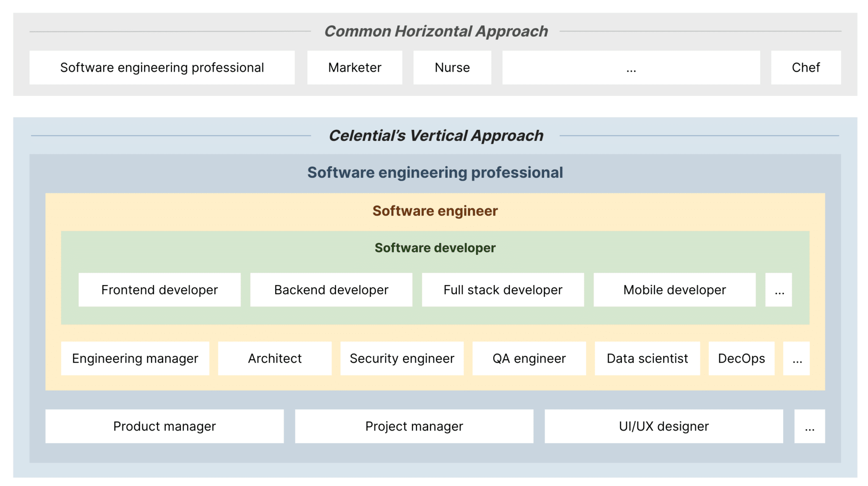
Task: Click the Marketer box
Action: (354, 67)
